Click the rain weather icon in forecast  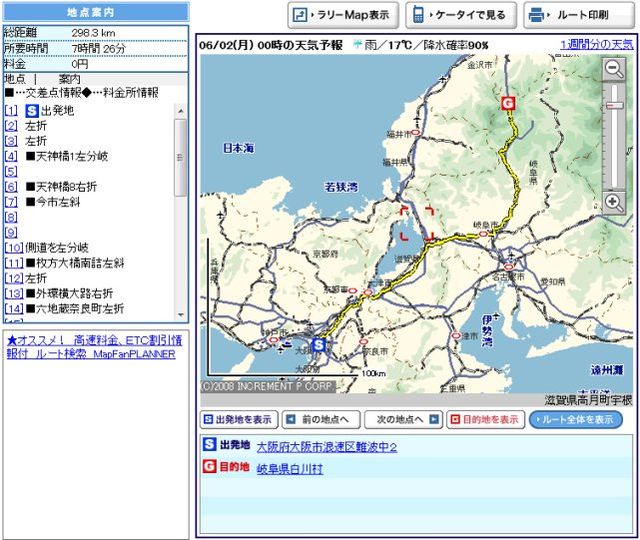pos(358,44)
